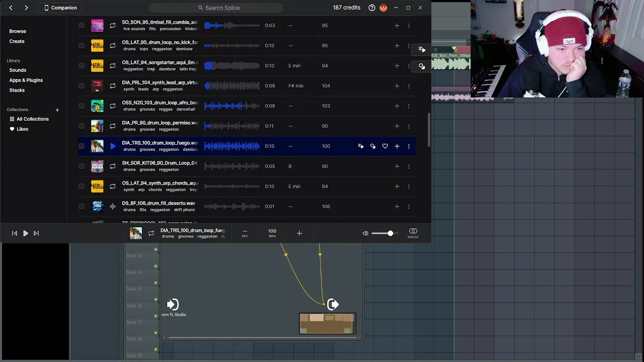Image resolution: width=644 pixels, height=362 pixels.
Task: Click loop icon of DIA_PRL_104_synth_lead_arp
Action: pos(113,86)
